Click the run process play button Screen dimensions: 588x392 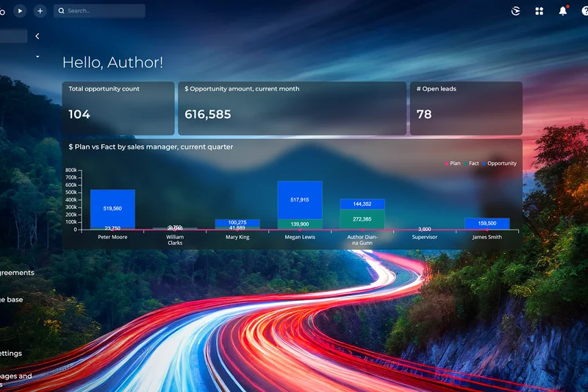21,11
